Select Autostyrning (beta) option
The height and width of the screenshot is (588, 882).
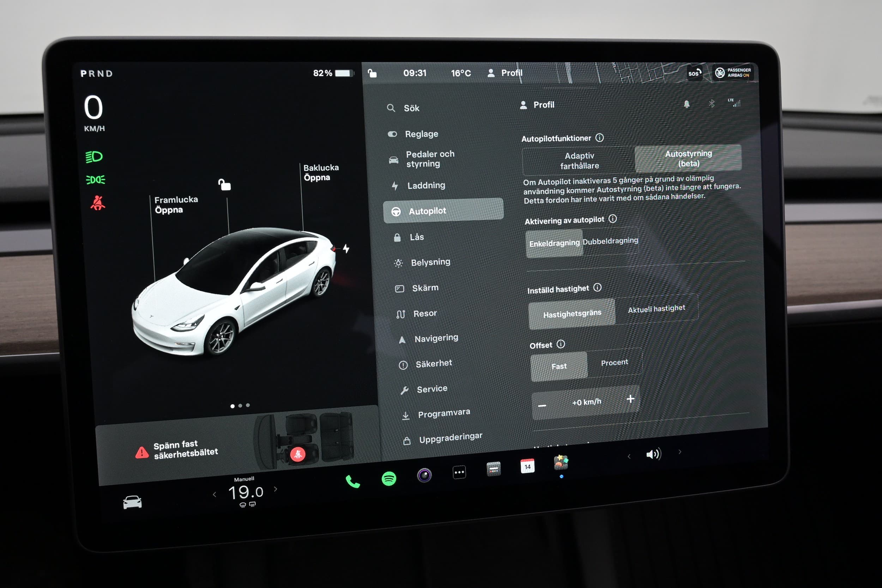point(688,158)
